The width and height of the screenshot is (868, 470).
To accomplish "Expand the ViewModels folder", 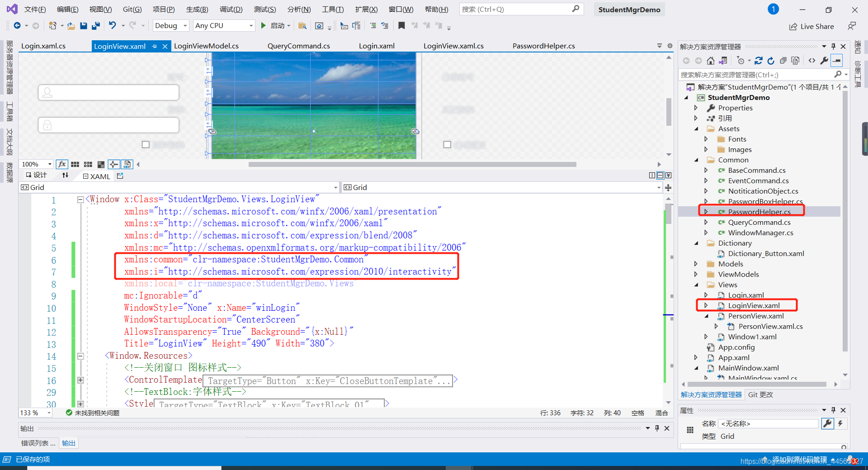I will [x=696, y=274].
